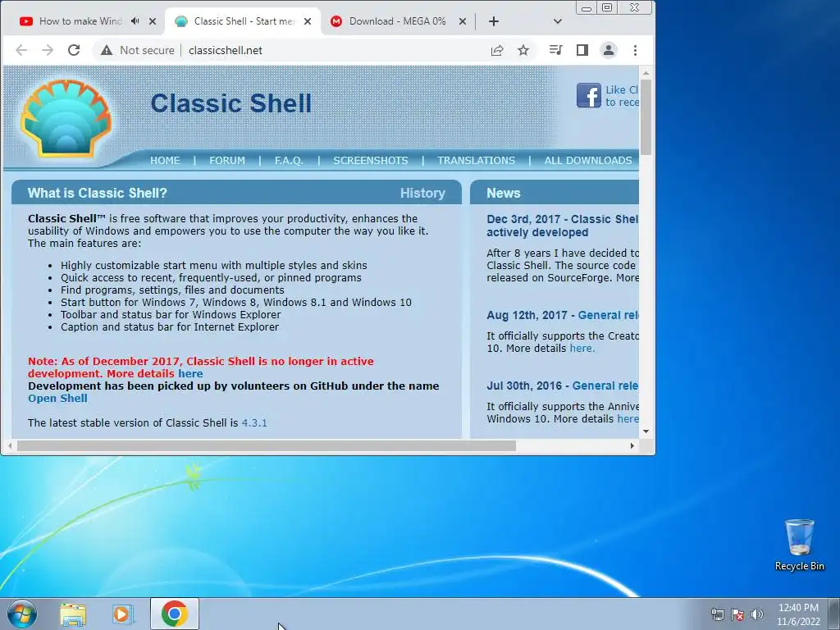Click the Classic Shell seashell logo

[x=66, y=118]
